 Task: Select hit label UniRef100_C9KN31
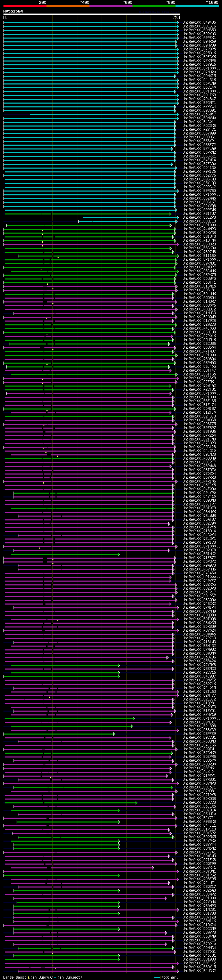tap(199, 263)
